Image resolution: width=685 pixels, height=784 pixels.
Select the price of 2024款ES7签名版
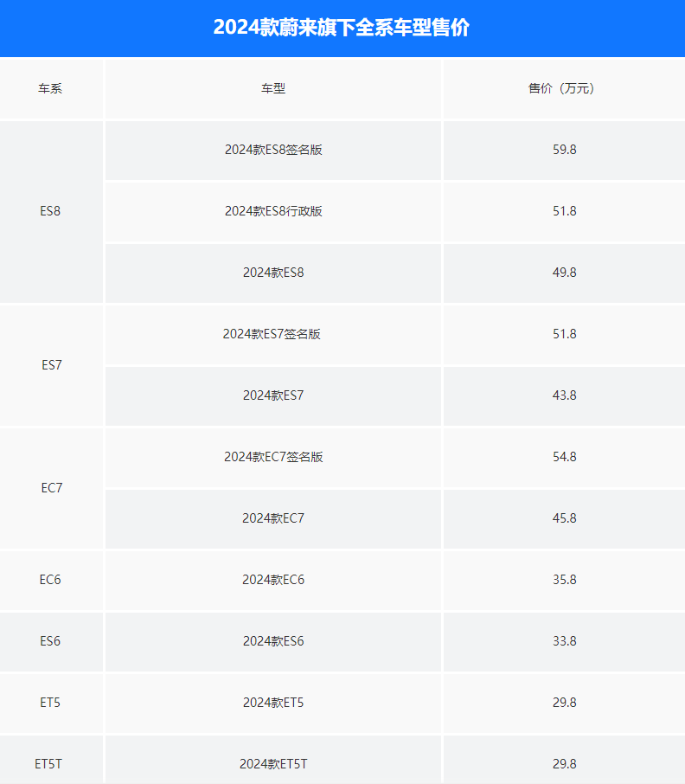565,334
